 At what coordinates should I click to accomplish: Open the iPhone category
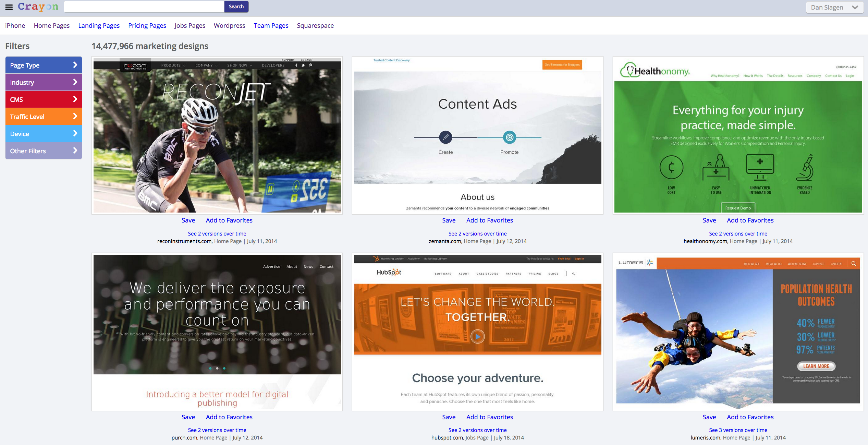click(15, 25)
